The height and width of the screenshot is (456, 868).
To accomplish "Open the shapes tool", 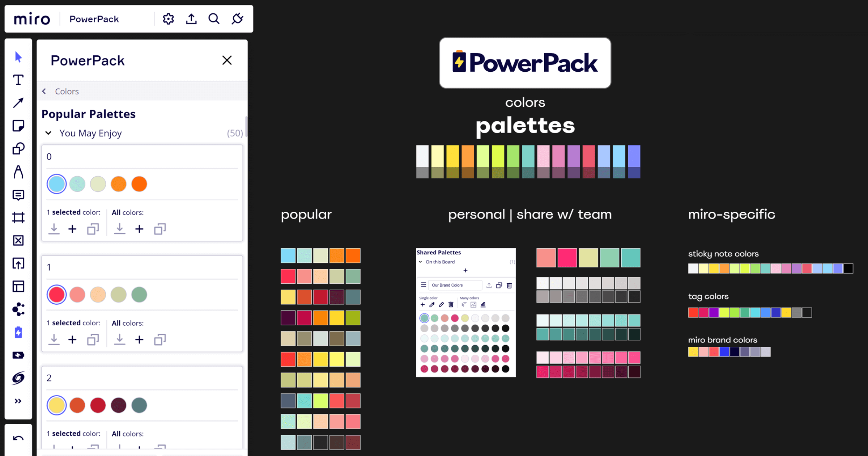I will 18,149.
